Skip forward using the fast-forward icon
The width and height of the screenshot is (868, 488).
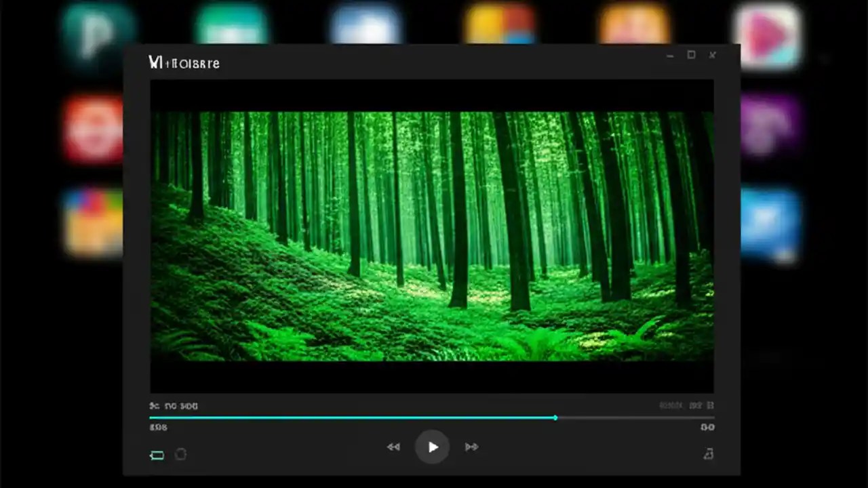471,447
